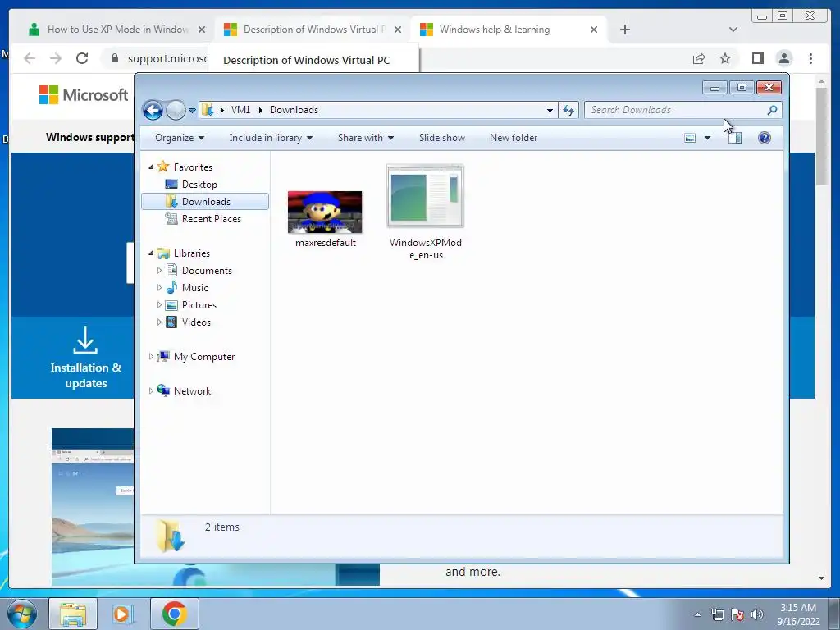Open the Include in library menu
The image size is (840, 630).
point(271,138)
